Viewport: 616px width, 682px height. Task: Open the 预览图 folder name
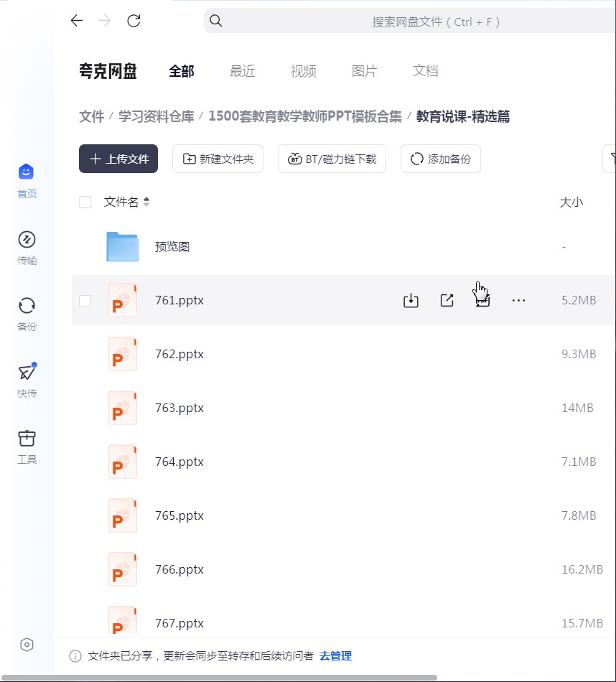(172, 247)
